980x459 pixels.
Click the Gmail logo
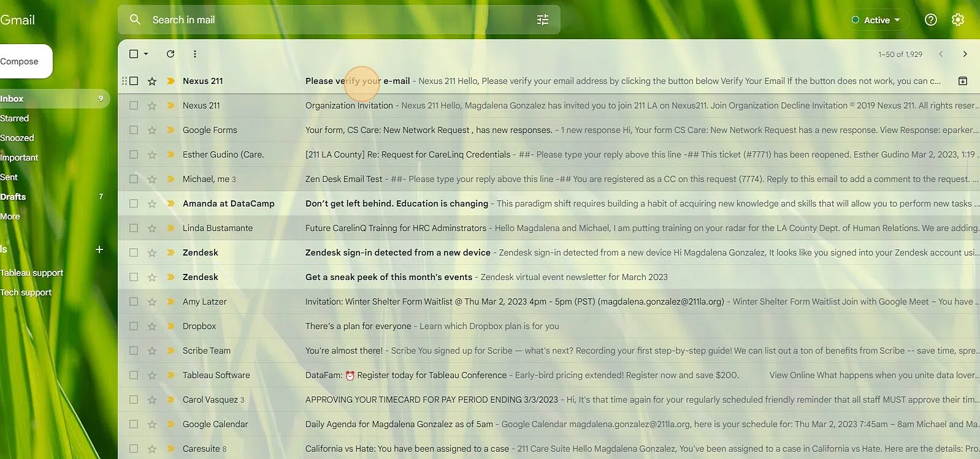coord(17,20)
